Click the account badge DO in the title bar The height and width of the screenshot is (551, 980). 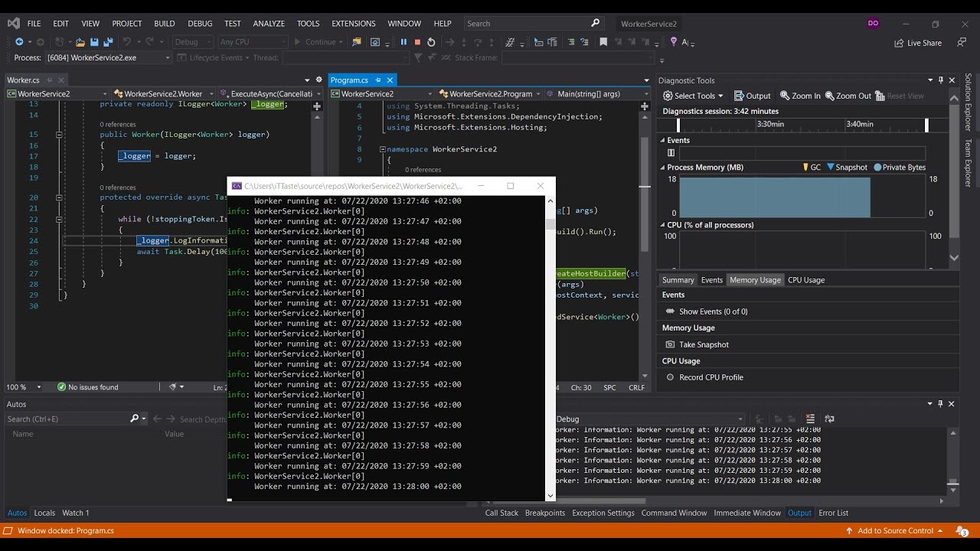(x=873, y=24)
